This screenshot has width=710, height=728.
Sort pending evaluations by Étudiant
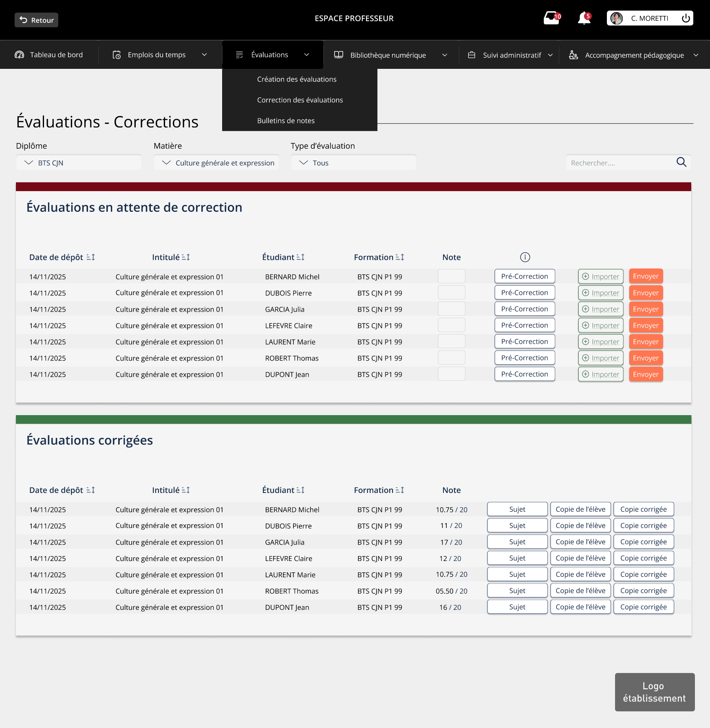coord(300,257)
